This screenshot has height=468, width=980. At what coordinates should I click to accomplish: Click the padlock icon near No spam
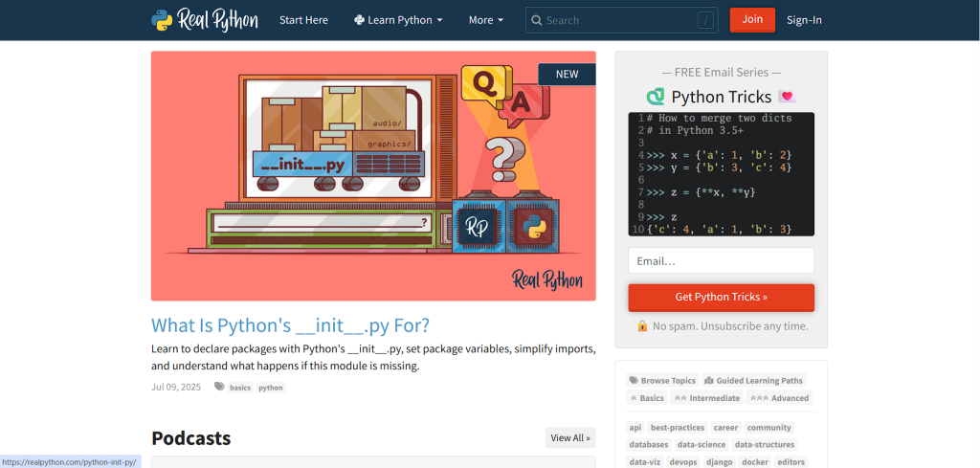click(642, 326)
